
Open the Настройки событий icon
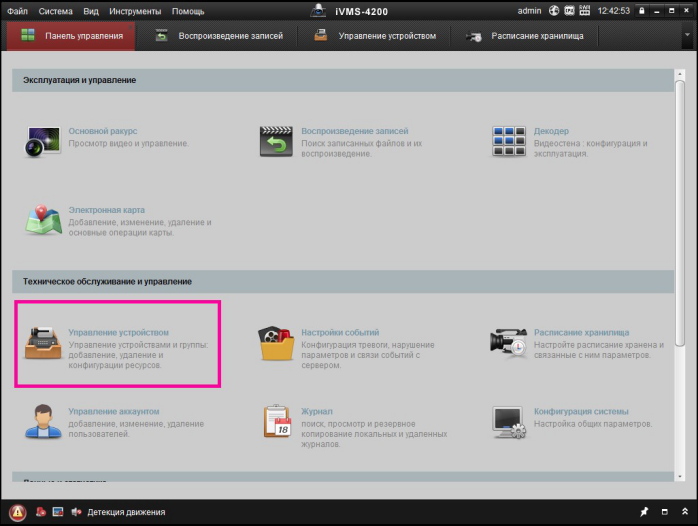click(276, 343)
